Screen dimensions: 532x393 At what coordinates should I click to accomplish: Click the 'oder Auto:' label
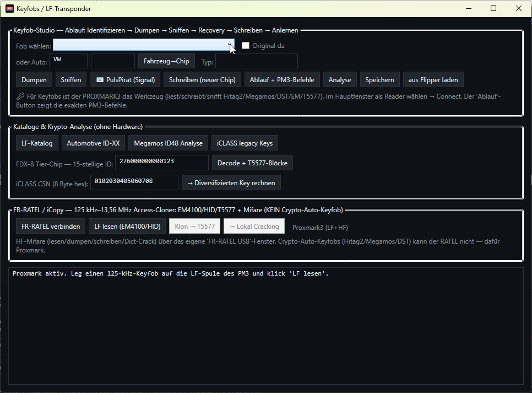pos(31,62)
